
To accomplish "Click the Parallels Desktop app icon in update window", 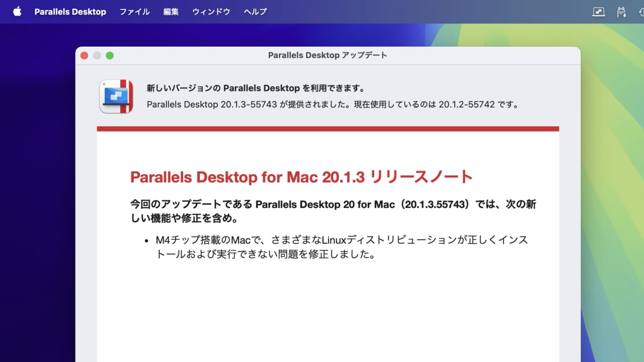I will pos(116,96).
